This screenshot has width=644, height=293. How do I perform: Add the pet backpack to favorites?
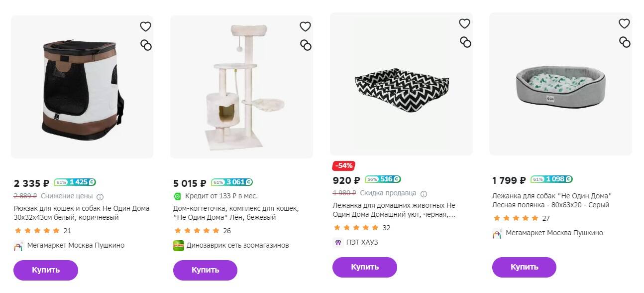point(145,26)
